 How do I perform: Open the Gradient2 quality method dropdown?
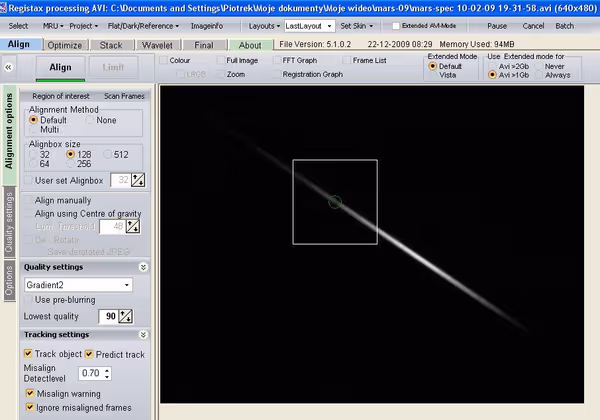point(127,285)
